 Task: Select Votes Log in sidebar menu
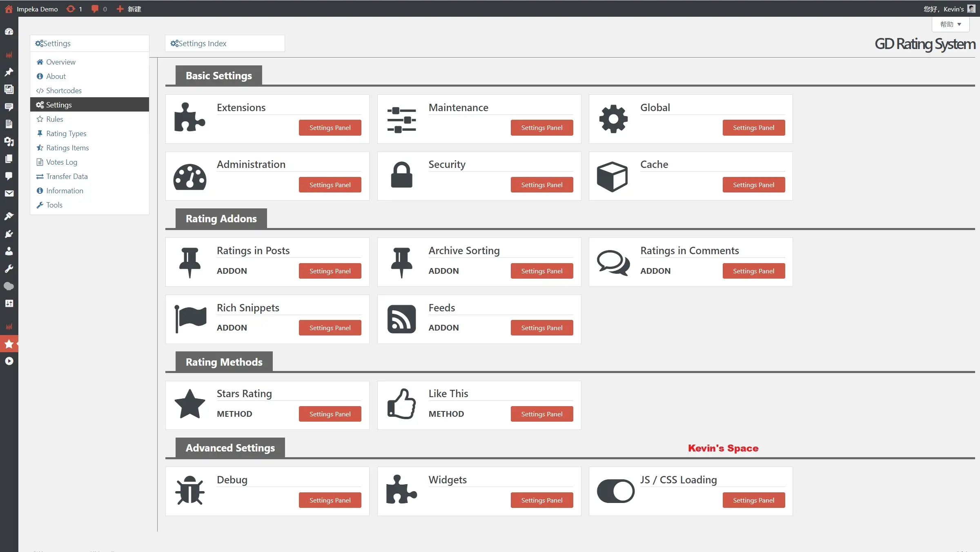click(62, 162)
